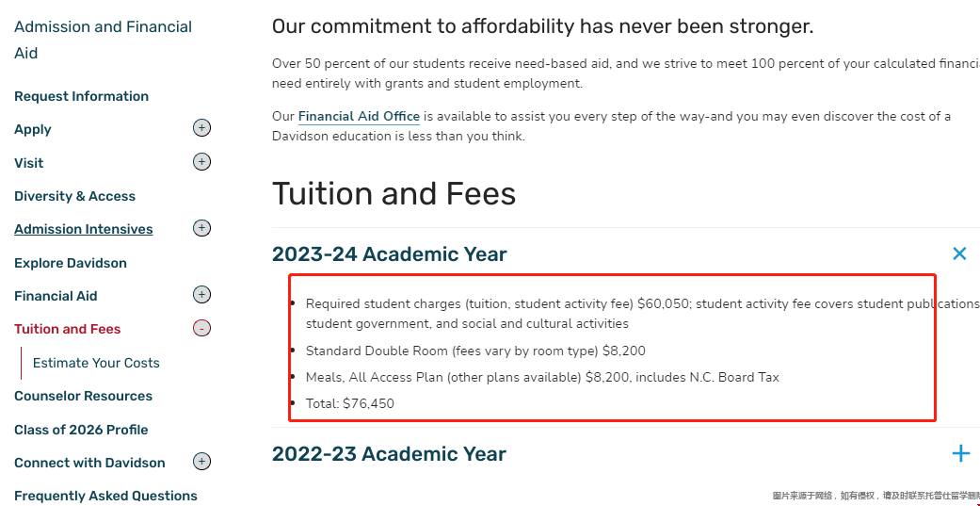Visit Counselor Resources page
The width and height of the screenshot is (980, 506).
(x=83, y=396)
